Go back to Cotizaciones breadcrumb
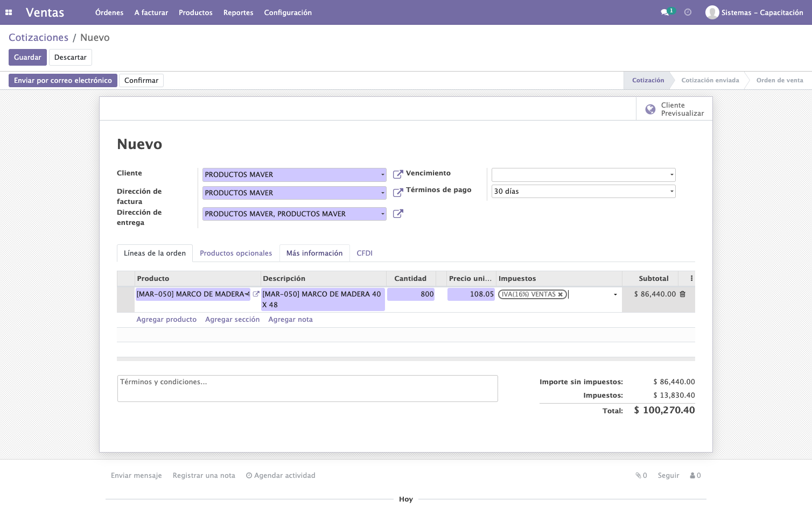The height and width of the screenshot is (508, 812). [x=39, y=38]
